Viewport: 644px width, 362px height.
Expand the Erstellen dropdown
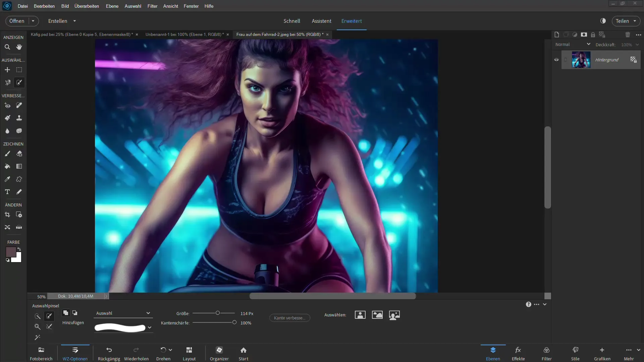pyautogui.click(x=74, y=21)
